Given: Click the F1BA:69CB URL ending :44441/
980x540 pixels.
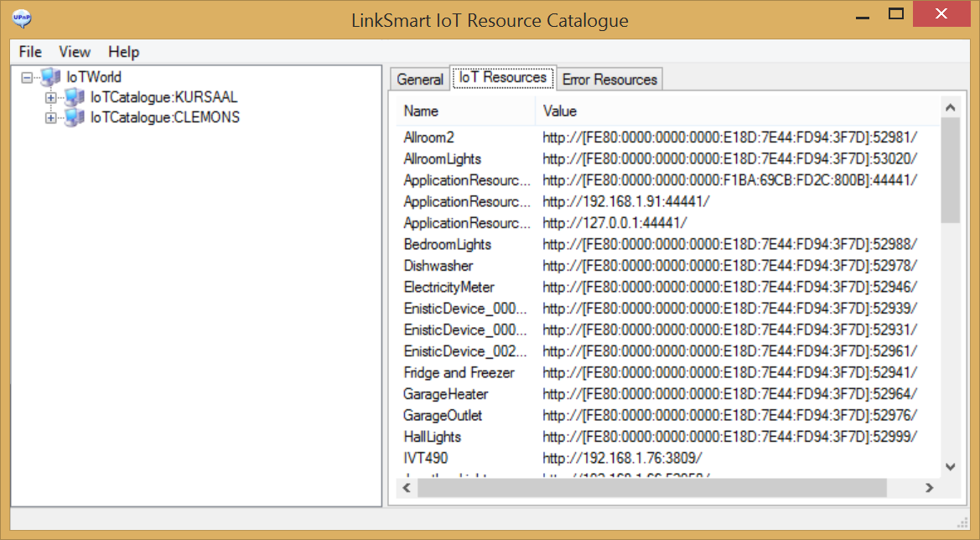Looking at the screenshot, I should [x=730, y=180].
